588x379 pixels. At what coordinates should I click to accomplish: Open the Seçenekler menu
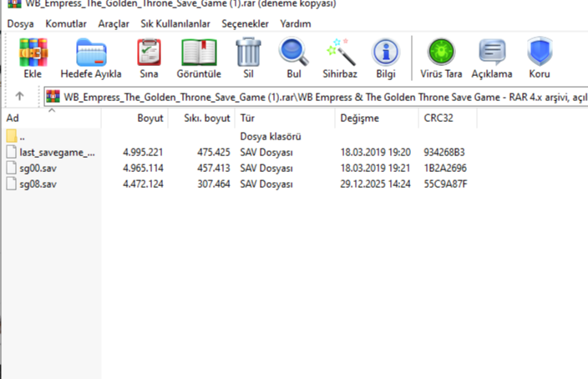(245, 23)
